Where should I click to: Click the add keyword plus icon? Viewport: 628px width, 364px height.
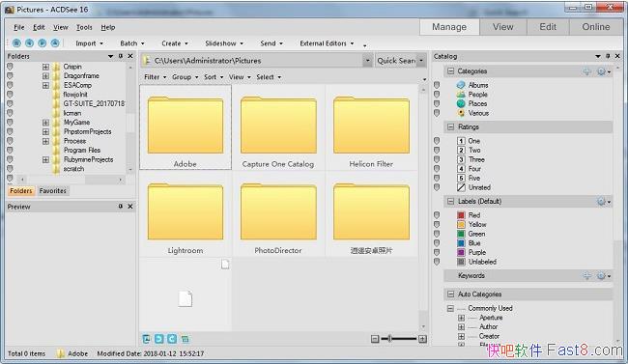[586, 275]
